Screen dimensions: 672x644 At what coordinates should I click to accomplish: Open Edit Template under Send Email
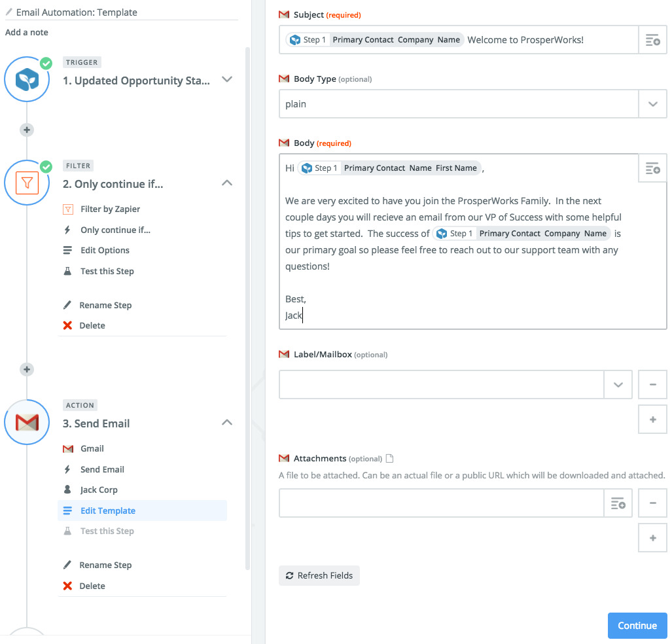142,510
